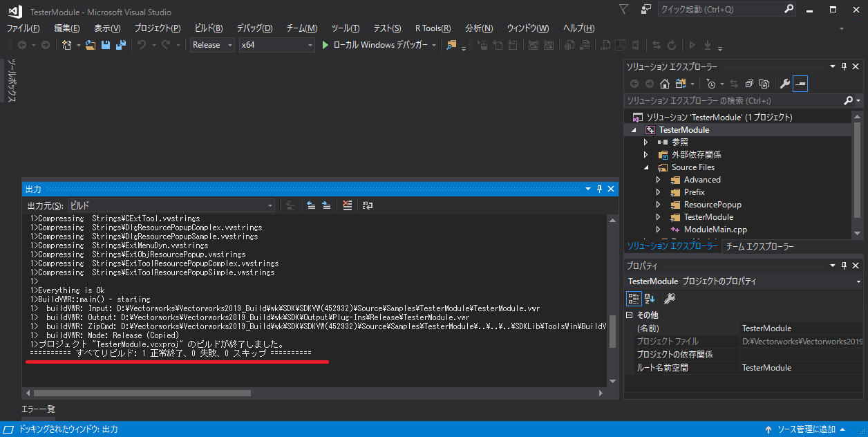The width and height of the screenshot is (868, 437).
Task: Pin the Output panel auto-hide
Action: coord(599,189)
